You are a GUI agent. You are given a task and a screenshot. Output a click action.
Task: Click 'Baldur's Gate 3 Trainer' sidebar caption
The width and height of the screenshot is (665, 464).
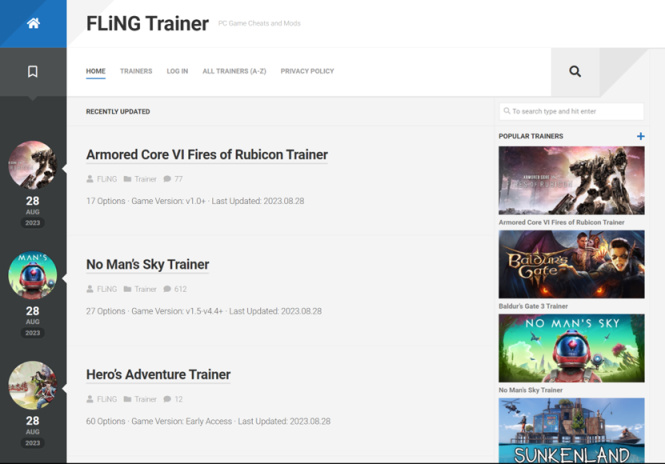tap(533, 306)
